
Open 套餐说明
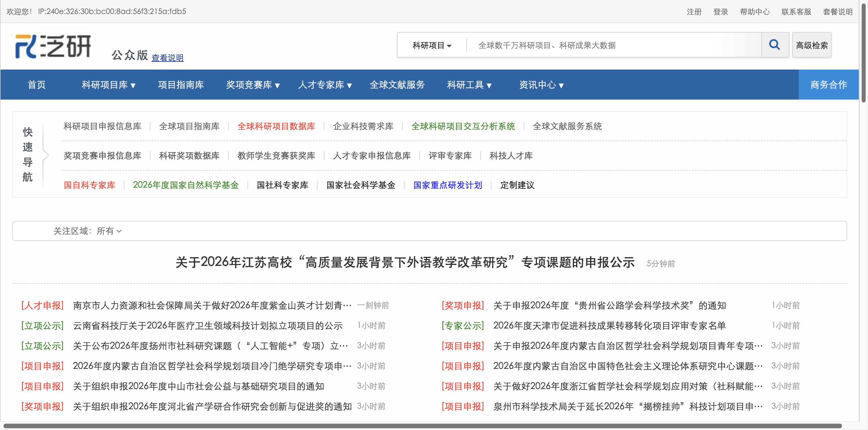click(838, 12)
